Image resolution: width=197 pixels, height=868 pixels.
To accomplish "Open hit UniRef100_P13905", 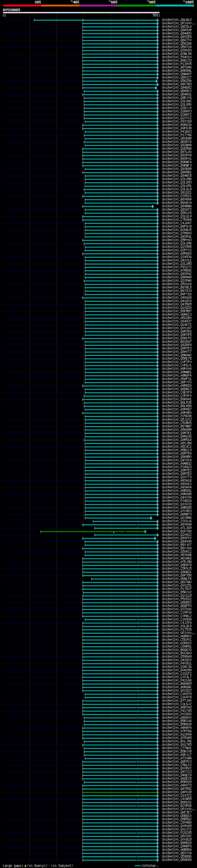I will coord(176,64).
